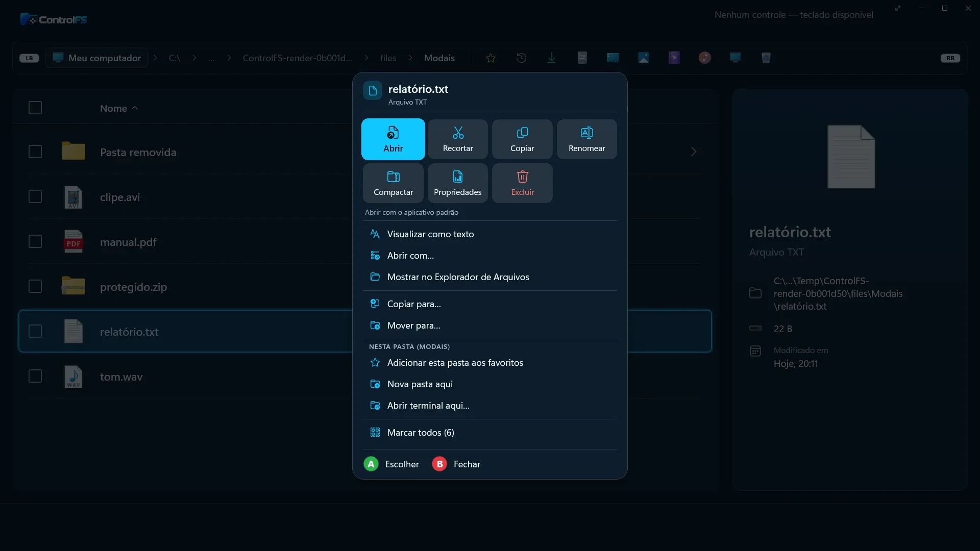Viewport: 980px width, 551px height.
Task: Click Marcar todos (6)
Action: (x=490, y=433)
